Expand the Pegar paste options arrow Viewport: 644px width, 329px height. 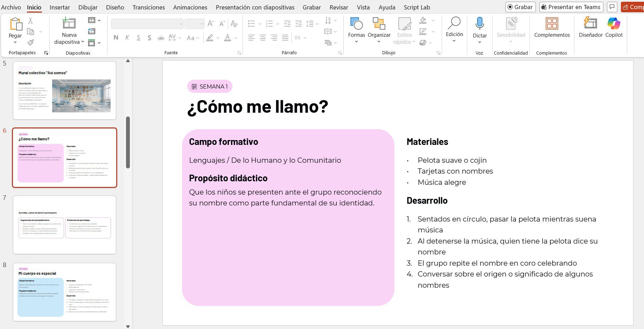tap(15, 42)
